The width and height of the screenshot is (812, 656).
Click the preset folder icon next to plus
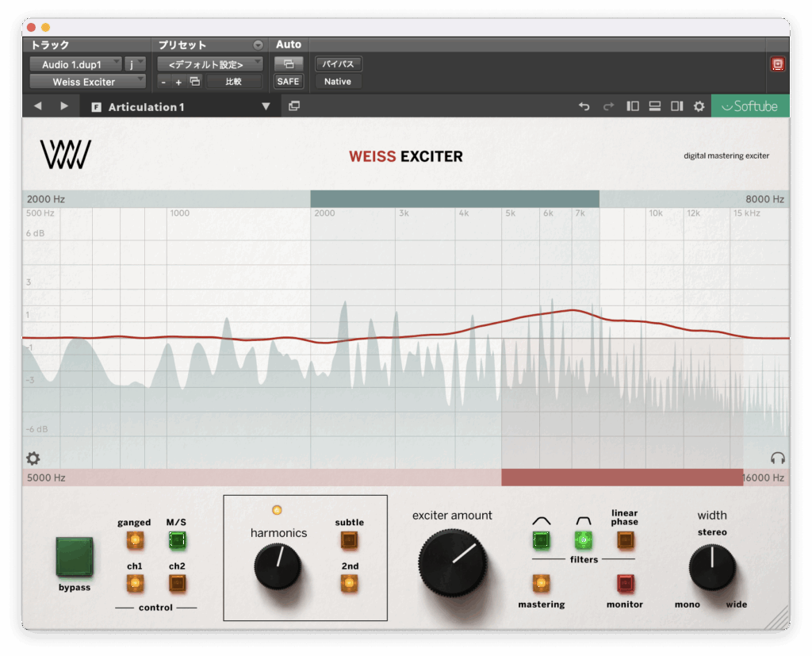click(195, 82)
